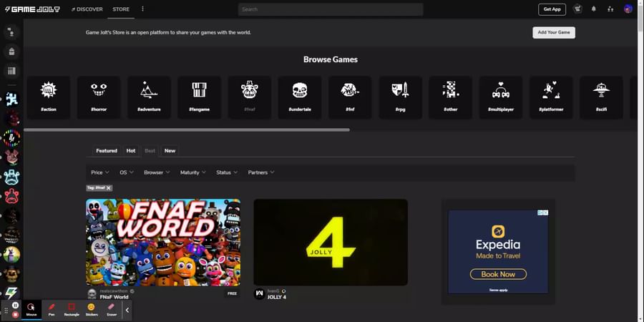Open the rainbow ring community in sidebar
Image resolution: width=644 pixels, height=322 pixels.
[11, 138]
